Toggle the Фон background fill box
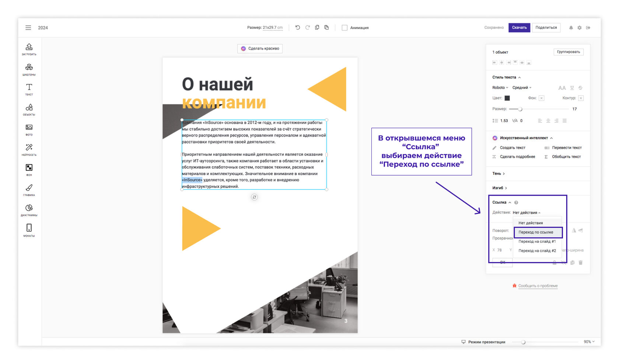 pyautogui.click(x=541, y=98)
